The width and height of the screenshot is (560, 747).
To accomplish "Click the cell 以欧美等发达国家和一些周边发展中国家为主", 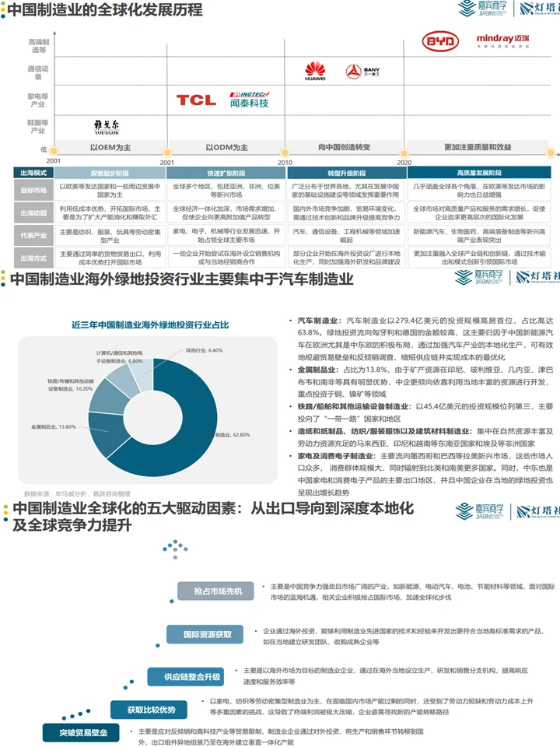I will coord(110,191).
